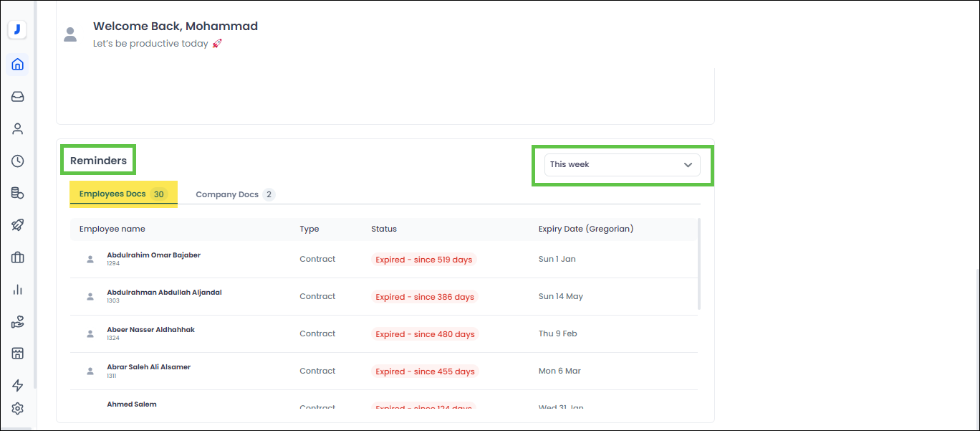Open the bar chart reports icon

[18, 290]
